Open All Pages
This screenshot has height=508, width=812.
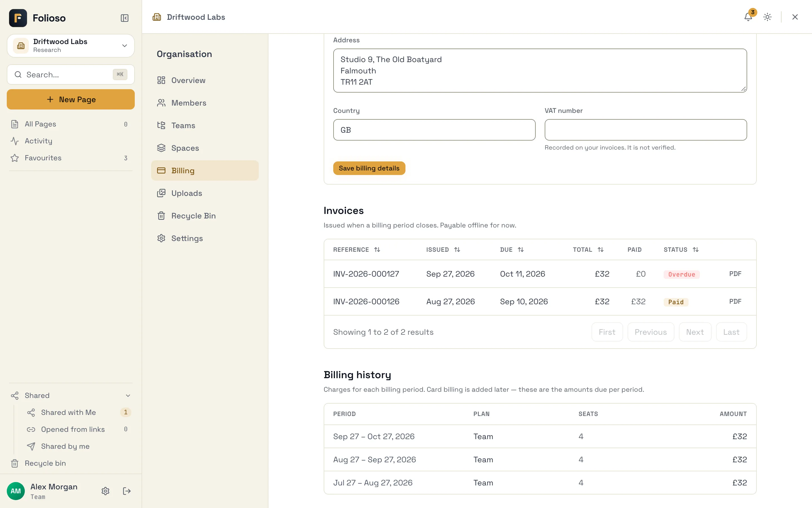point(71,124)
